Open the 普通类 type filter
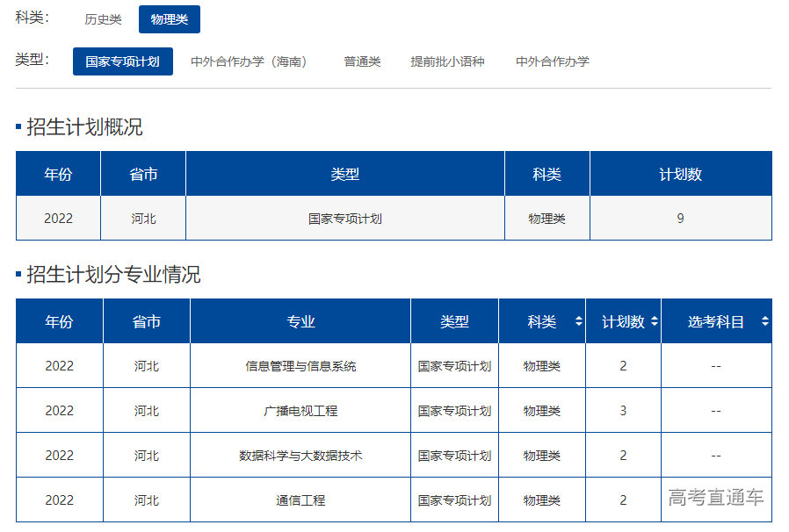This screenshot has height=532, width=789. pyautogui.click(x=361, y=61)
